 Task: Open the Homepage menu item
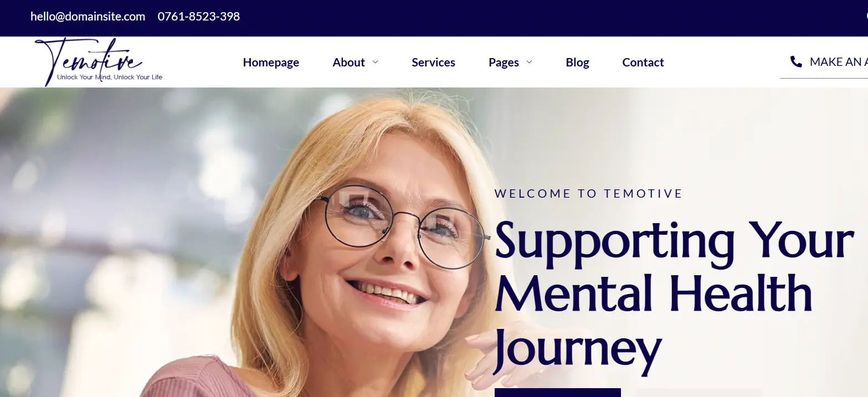(271, 63)
